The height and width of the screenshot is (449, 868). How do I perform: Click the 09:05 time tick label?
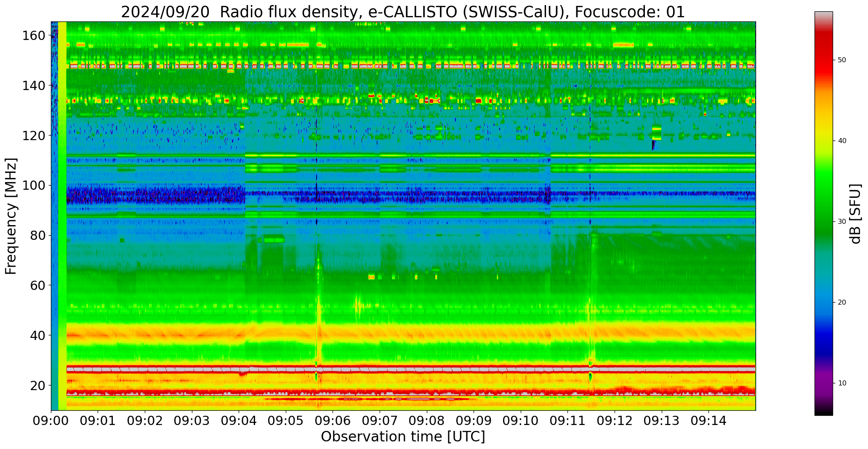(286, 420)
